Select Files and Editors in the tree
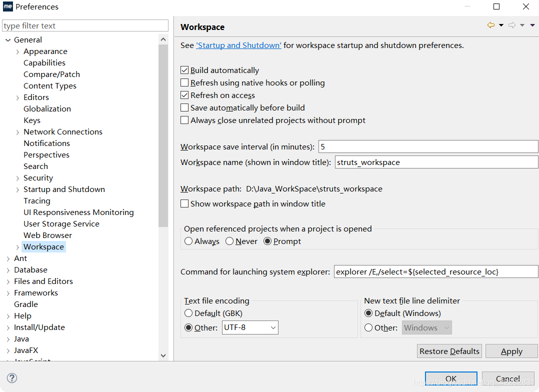Screen dimensions: 539x392 coord(43,281)
